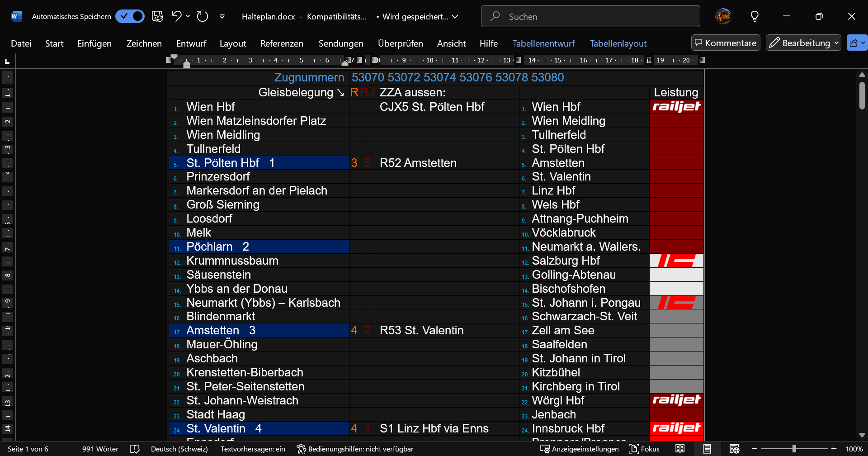Switch to the Einfügen tab
Viewport: 868px width, 456px height.
94,43
